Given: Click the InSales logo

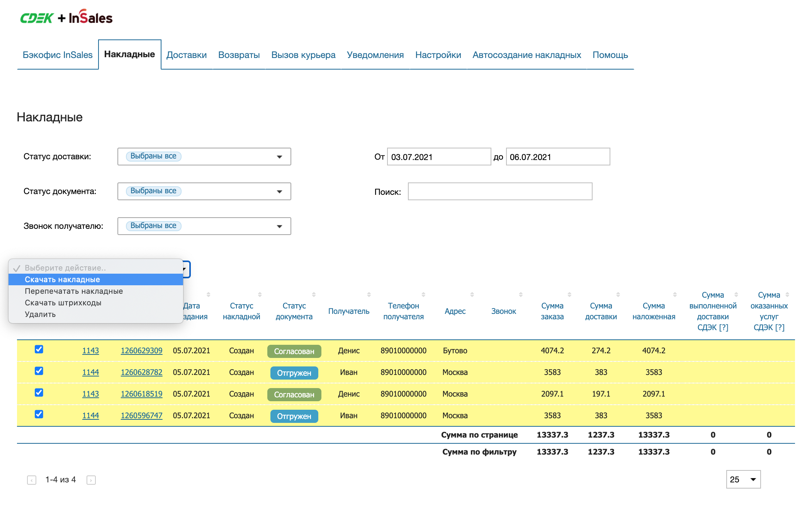Looking at the screenshot, I should point(90,17).
